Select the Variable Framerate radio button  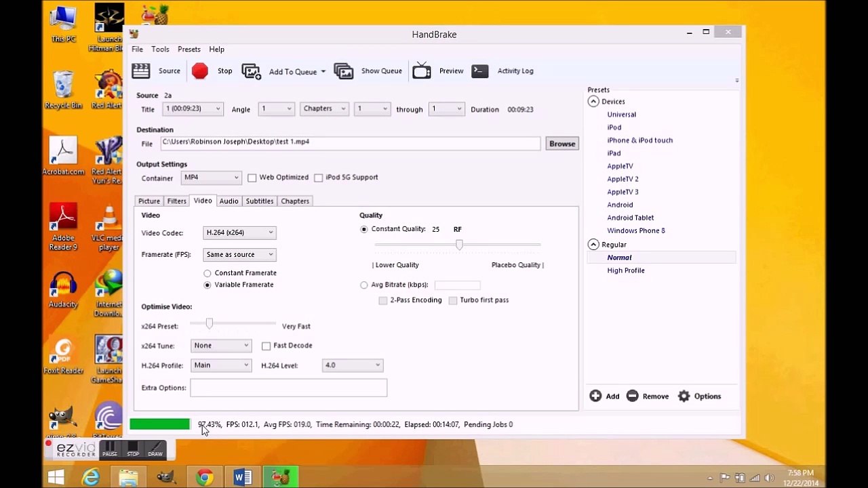pyautogui.click(x=208, y=285)
